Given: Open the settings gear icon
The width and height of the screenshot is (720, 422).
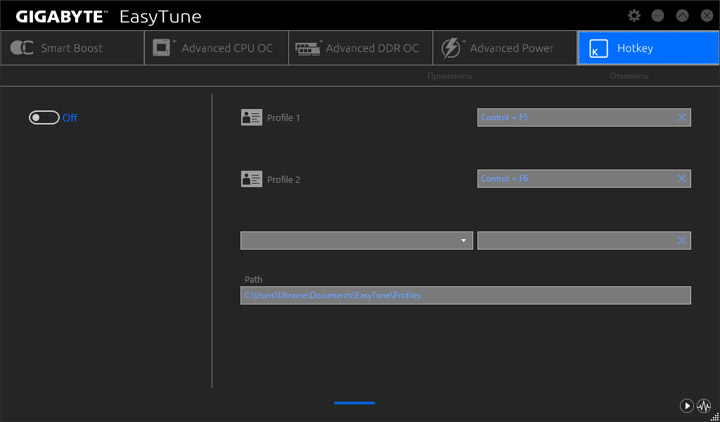Looking at the screenshot, I should click(x=634, y=16).
